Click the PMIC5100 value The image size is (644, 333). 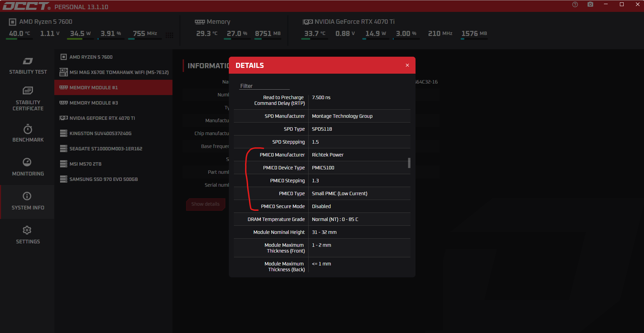pos(323,168)
